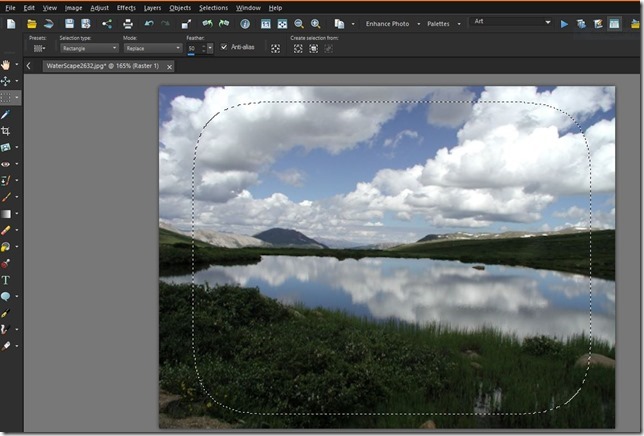This screenshot has height=436, width=644.
Task: Open the Art script dropdown
Action: 511,21
